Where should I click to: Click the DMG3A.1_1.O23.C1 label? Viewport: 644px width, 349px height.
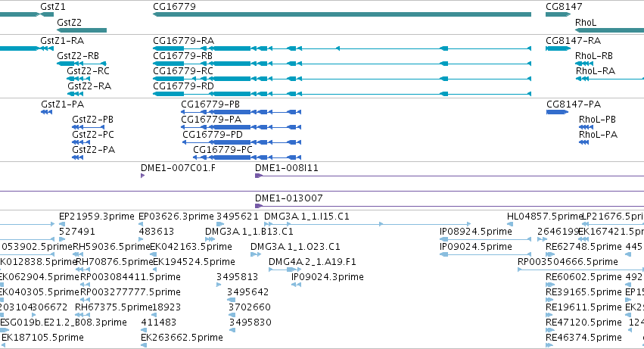(295, 247)
